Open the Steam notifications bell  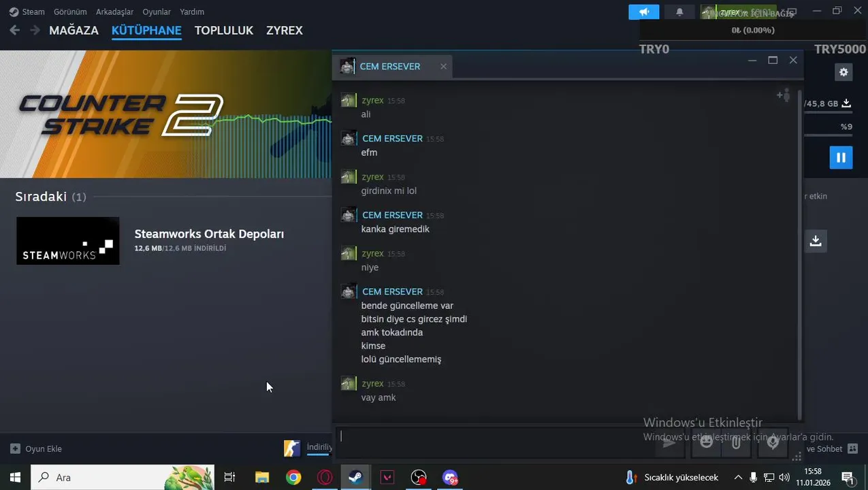[679, 12]
